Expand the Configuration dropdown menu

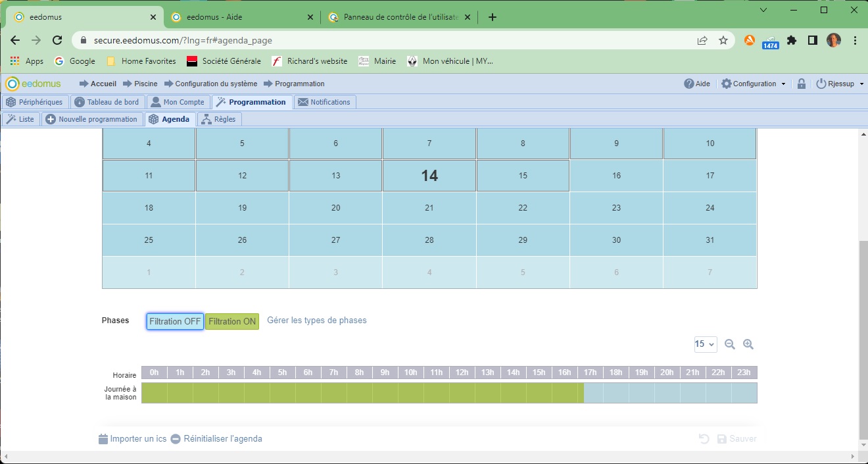pyautogui.click(x=754, y=84)
